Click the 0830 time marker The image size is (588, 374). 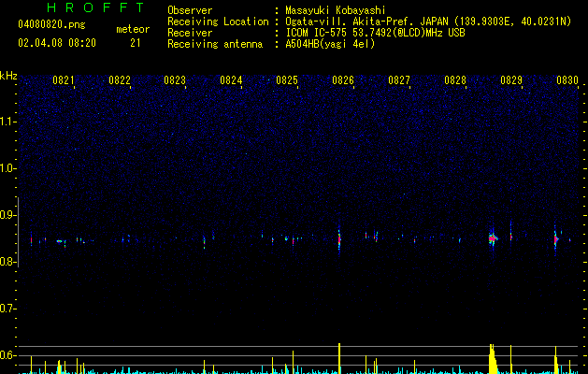pyautogui.click(x=567, y=80)
